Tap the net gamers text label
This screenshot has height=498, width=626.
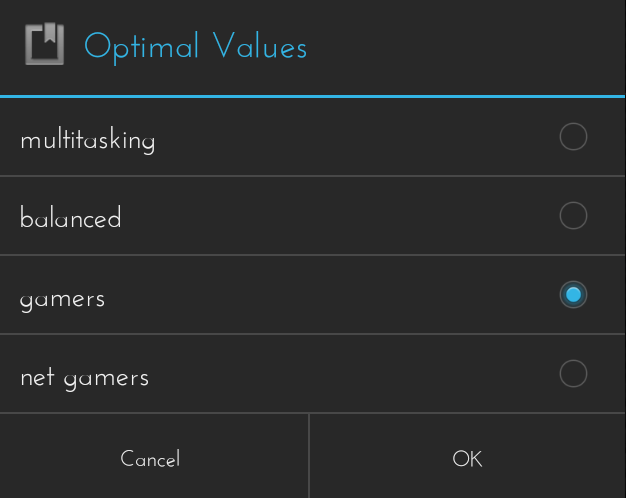(84, 377)
